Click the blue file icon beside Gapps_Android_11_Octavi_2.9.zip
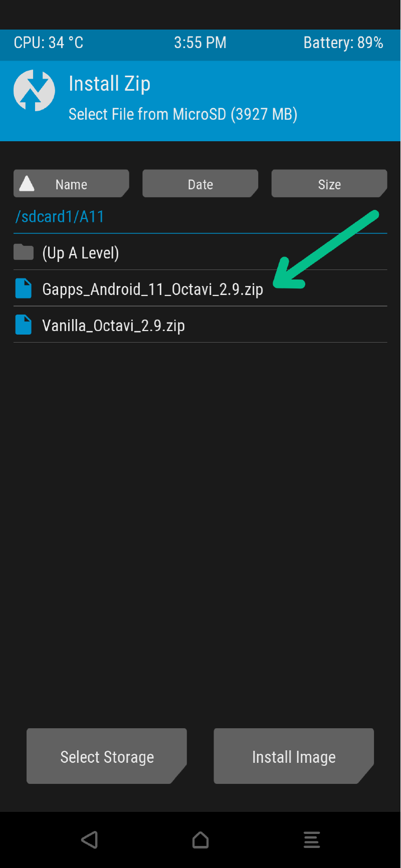The image size is (401, 868). pyautogui.click(x=24, y=288)
